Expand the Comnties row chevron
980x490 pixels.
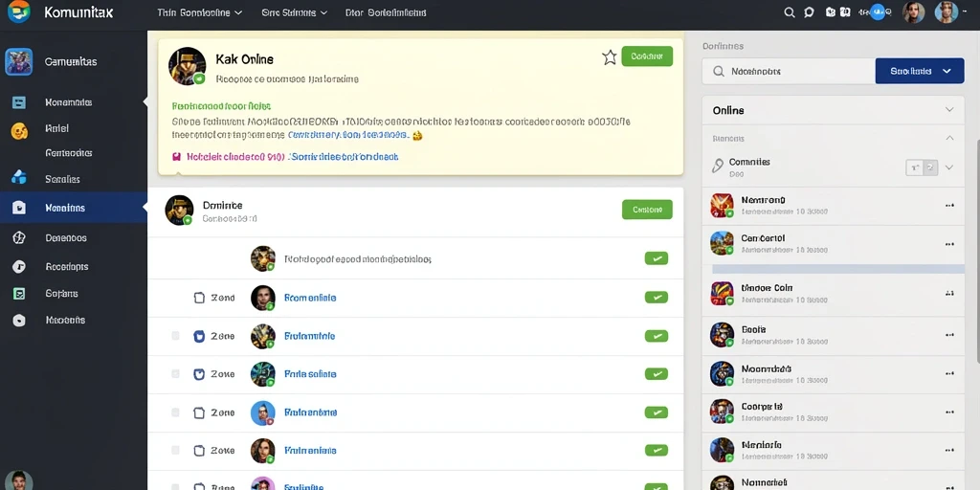(949, 167)
